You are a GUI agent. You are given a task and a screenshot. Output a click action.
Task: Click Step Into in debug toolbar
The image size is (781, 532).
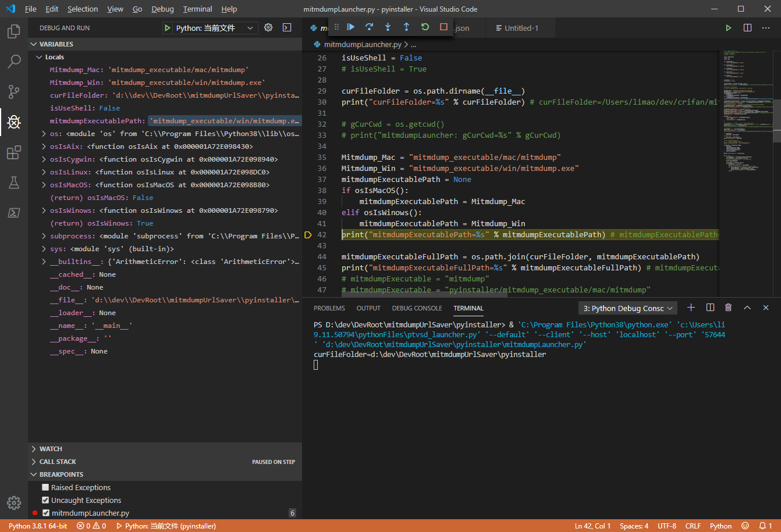388,27
